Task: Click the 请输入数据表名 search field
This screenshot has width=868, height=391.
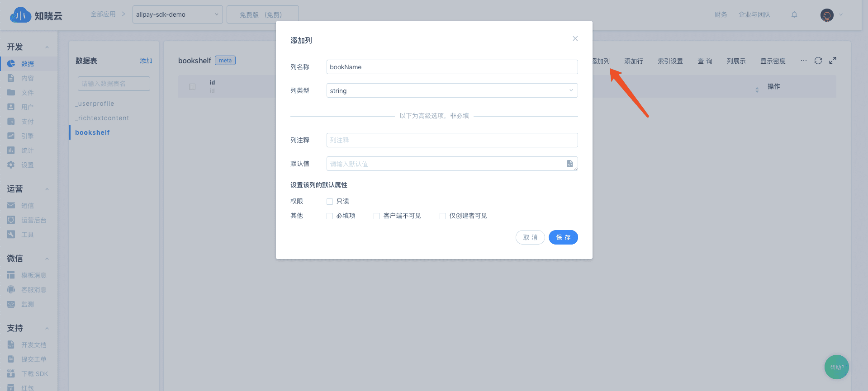Action: point(114,84)
